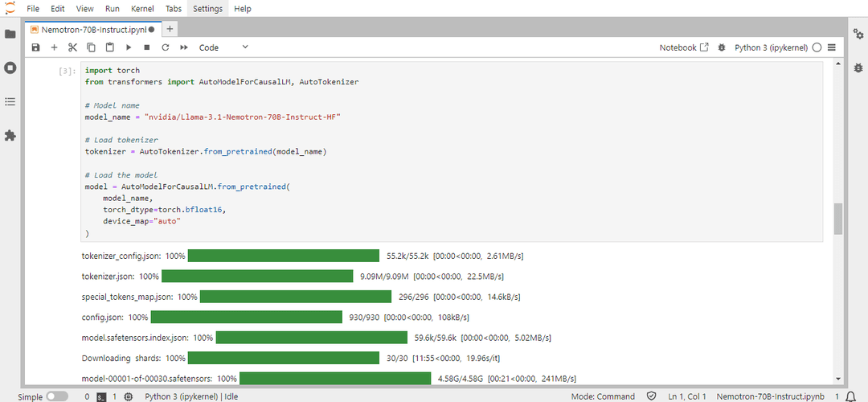The height and width of the screenshot is (402, 868).
Task: Click 4.58G/4.58G download stats text
Action: click(507, 379)
